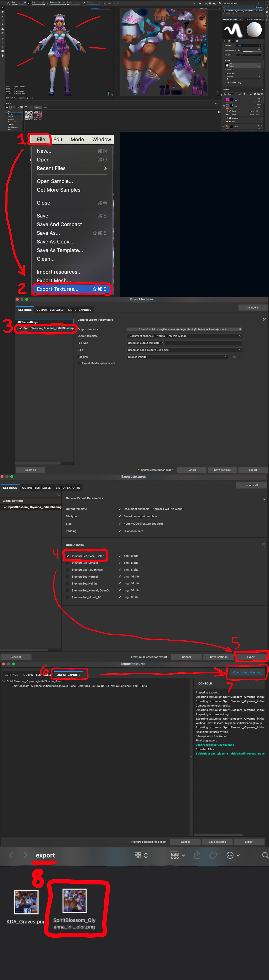Enable Export shaders parameters checkbox
The height and width of the screenshot is (980, 269).
click(79, 363)
